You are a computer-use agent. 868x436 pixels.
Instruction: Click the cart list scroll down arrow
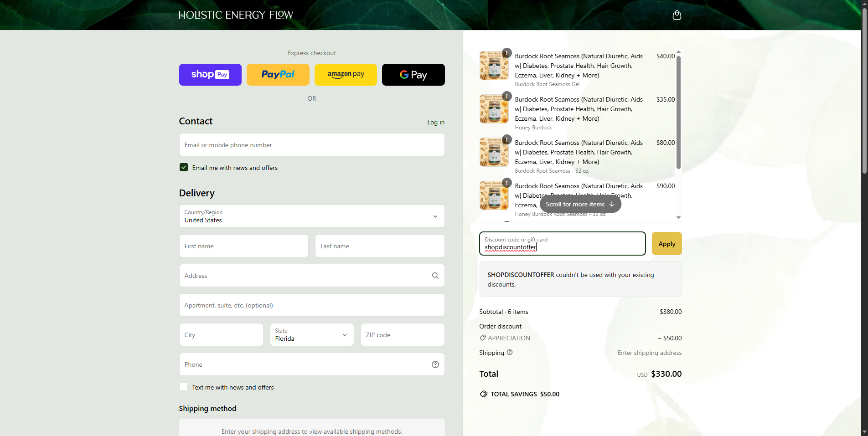pyautogui.click(x=678, y=218)
